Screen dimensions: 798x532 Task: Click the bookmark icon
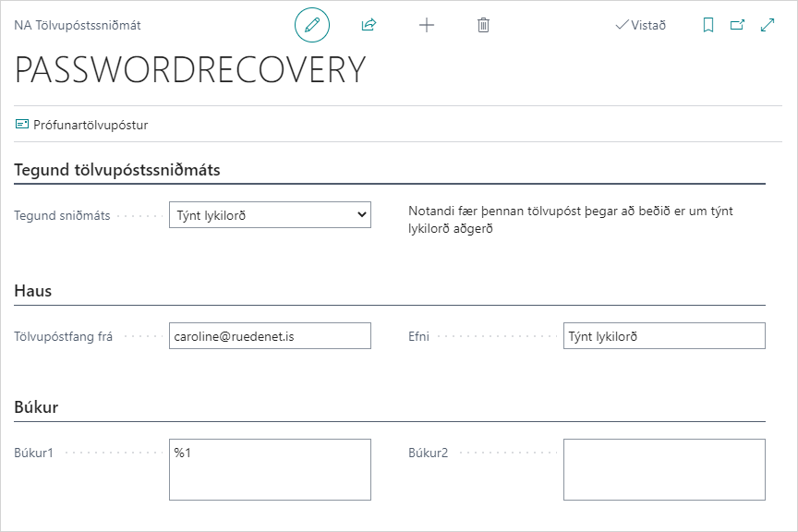[x=708, y=25]
